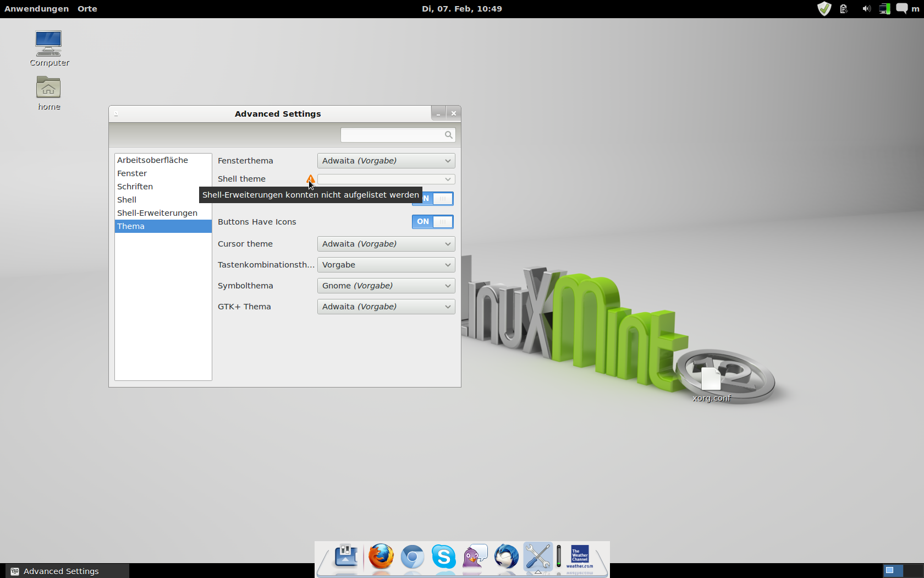Open the Shell-Erweiterungen category
Viewport: 924px width, 578px height.
pyautogui.click(x=163, y=213)
